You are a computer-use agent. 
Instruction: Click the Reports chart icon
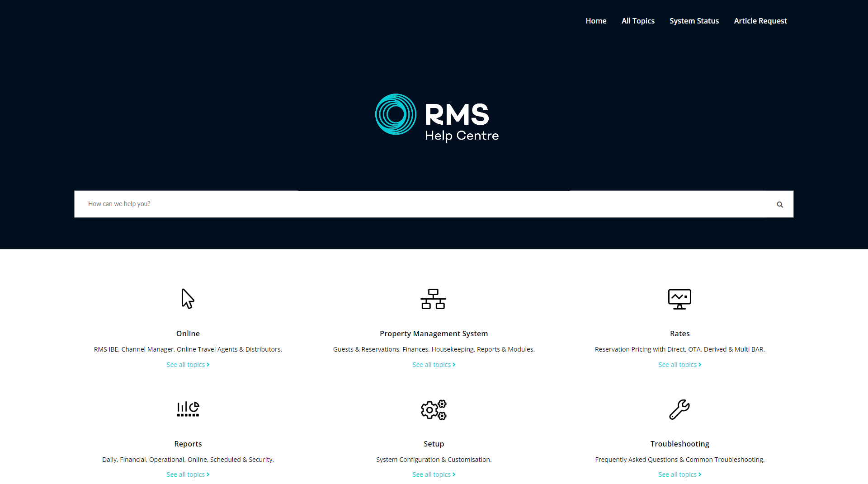tap(188, 409)
